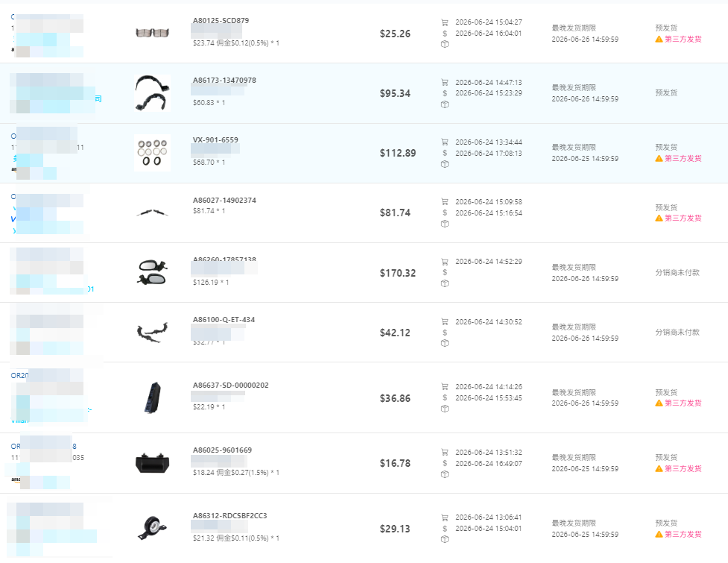Open side mirror product thumbnail
The image size is (728, 563).
coord(152,272)
